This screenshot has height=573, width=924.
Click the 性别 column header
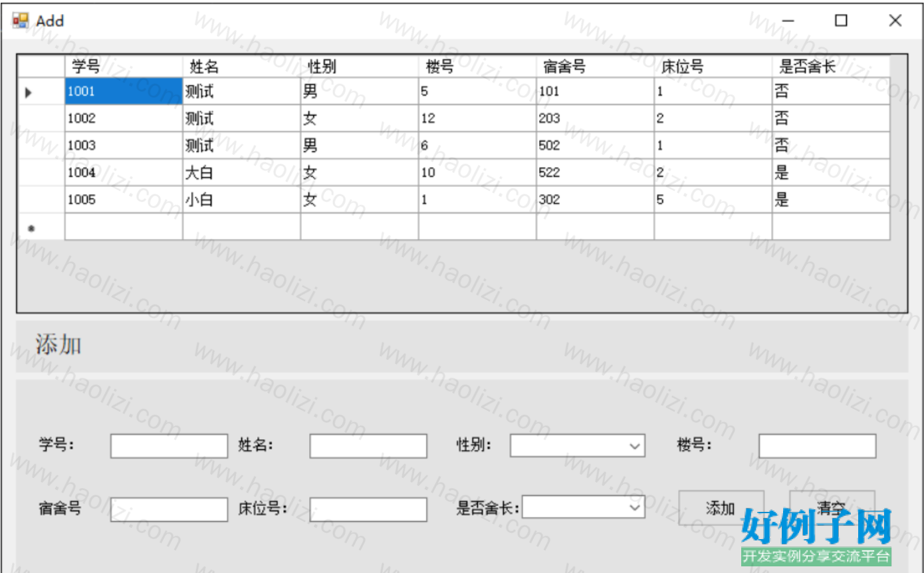coord(360,66)
